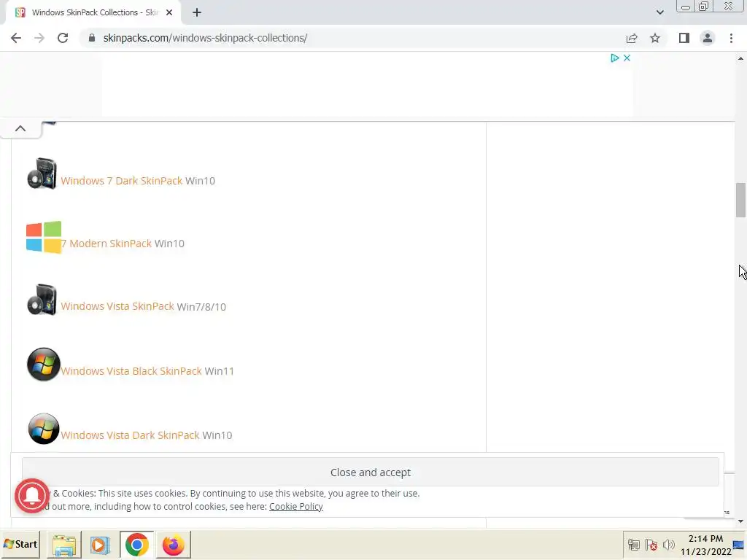View site security lock info
The image size is (747, 560).
coord(92,38)
